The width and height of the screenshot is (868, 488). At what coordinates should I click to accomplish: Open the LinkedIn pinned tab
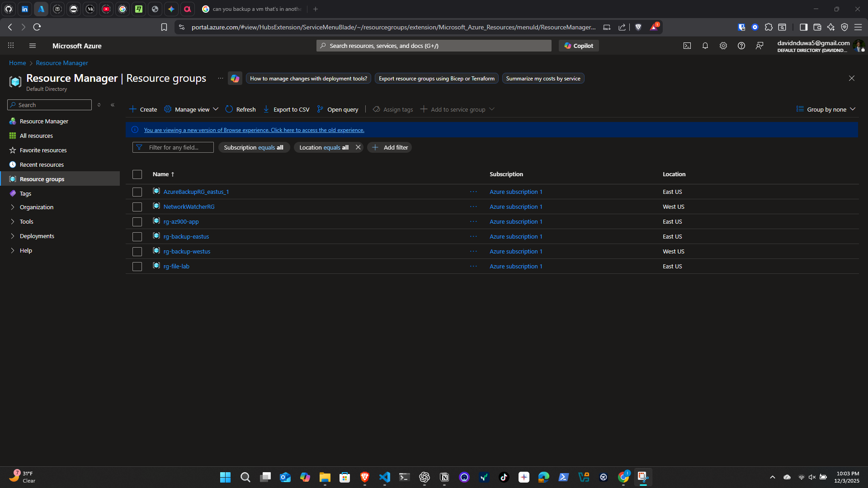[x=25, y=9]
